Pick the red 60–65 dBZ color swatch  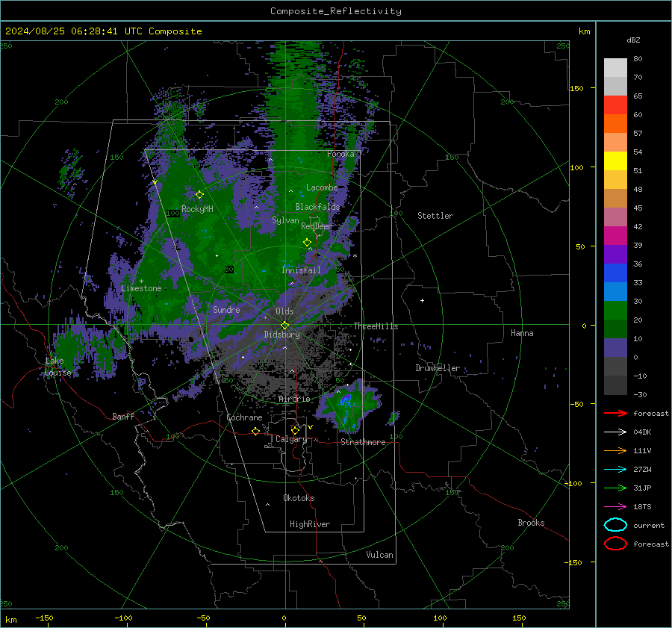[615, 105]
